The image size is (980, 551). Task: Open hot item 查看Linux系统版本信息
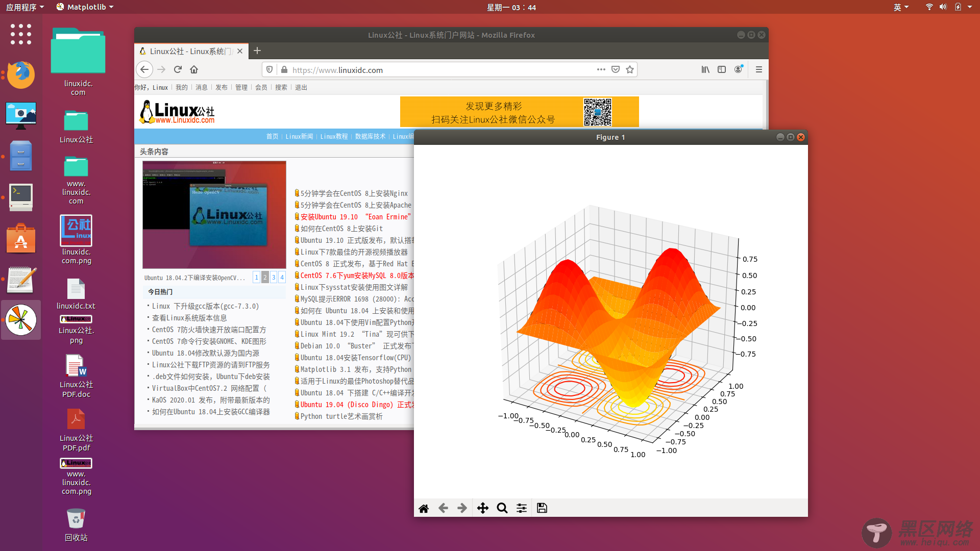tap(189, 318)
